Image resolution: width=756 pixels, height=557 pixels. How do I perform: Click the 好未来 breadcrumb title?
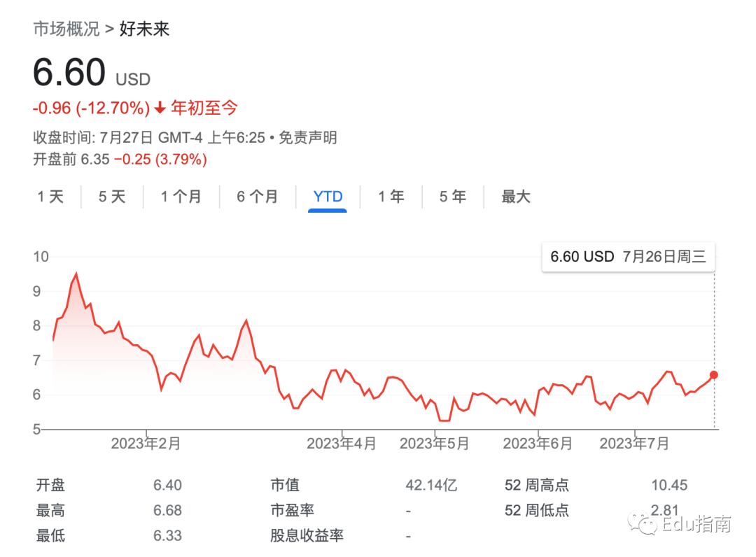point(145,29)
